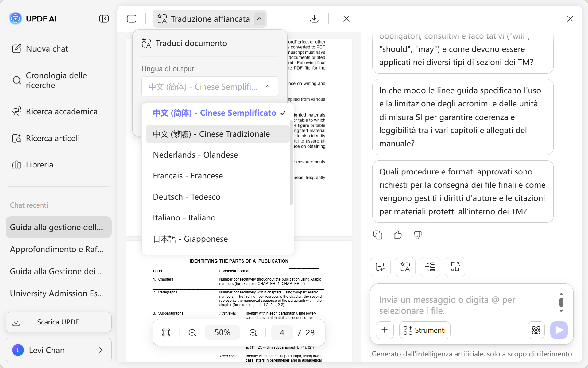Image resolution: width=588 pixels, height=368 pixels.
Task: Click Chat recenti heading
Action: [29, 205]
